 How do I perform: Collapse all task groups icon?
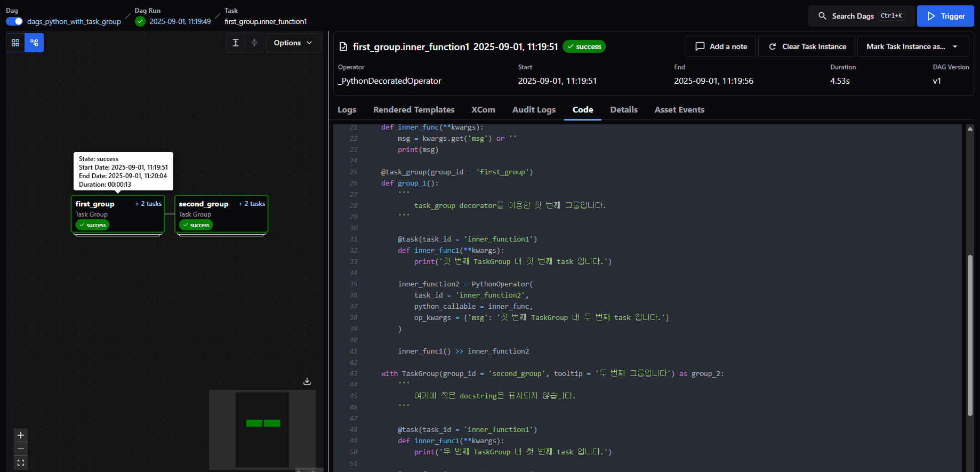click(x=254, y=43)
